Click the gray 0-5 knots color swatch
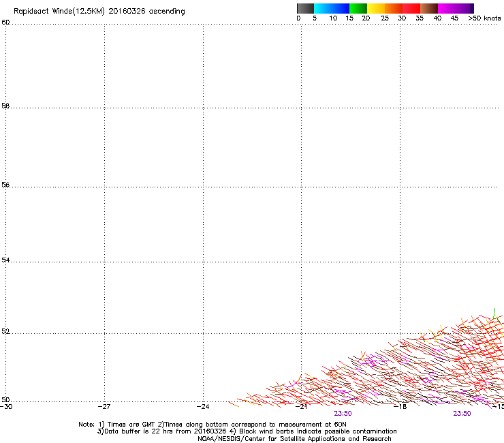The image size is (504, 443). point(305,8)
